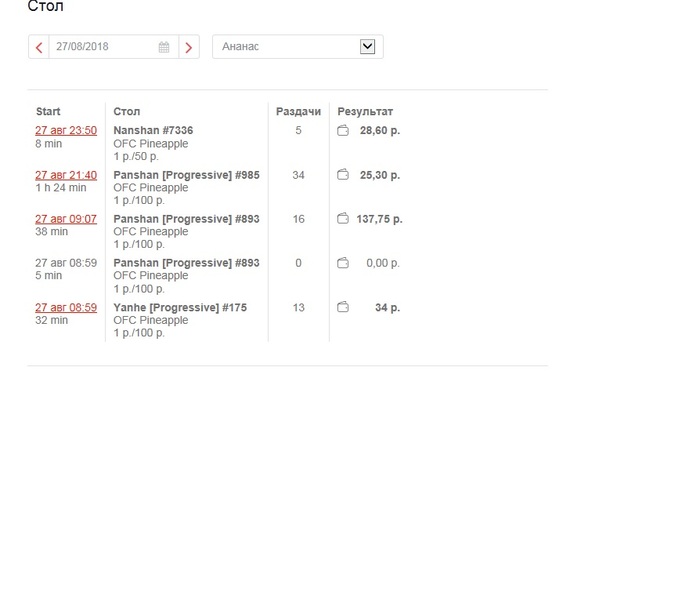The image size is (700, 596).
Task: Click wallet icon beside 25,30 р. result
Action: coord(343,175)
